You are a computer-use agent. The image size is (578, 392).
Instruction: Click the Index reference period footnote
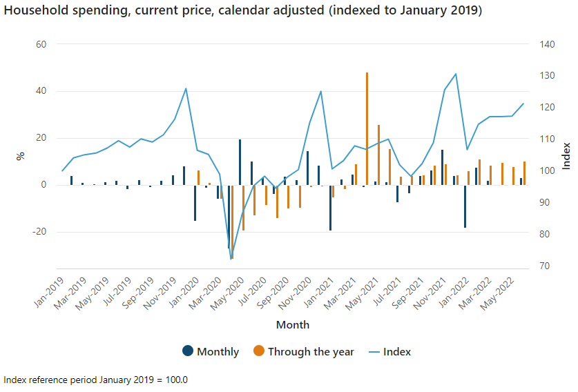coord(96,380)
